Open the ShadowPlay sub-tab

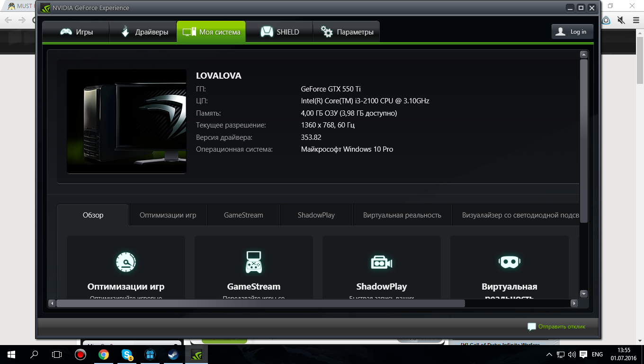click(x=316, y=215)
